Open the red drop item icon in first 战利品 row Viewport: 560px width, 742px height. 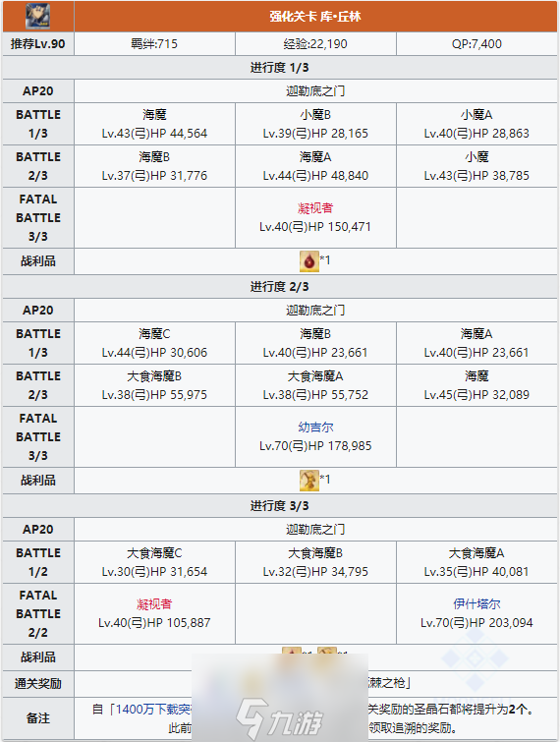[308, 261]
